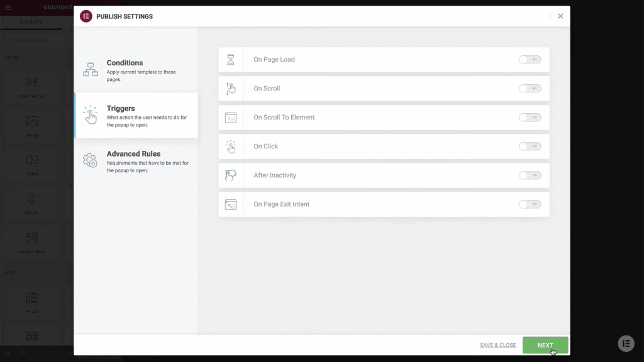Enable the On Scroll trigger switch
This screenshot has width=644, height=362.
(x=530, y=88)
